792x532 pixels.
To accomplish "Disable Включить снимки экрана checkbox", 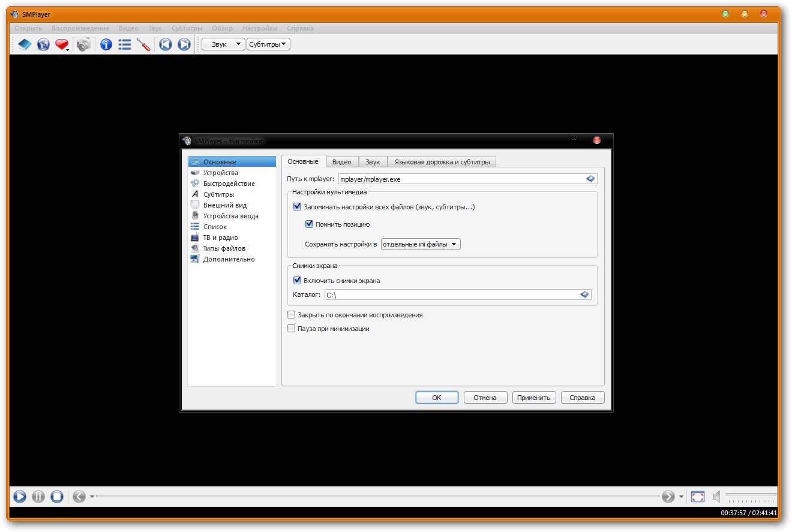I will 297,280.
